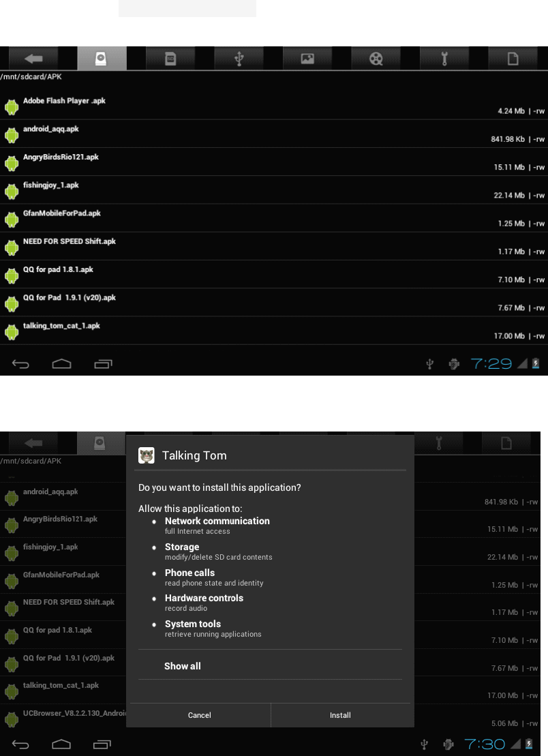The image size is (548, 756).
Task: Tap the back arrow toolbar icon
Action: click(33, 59)
